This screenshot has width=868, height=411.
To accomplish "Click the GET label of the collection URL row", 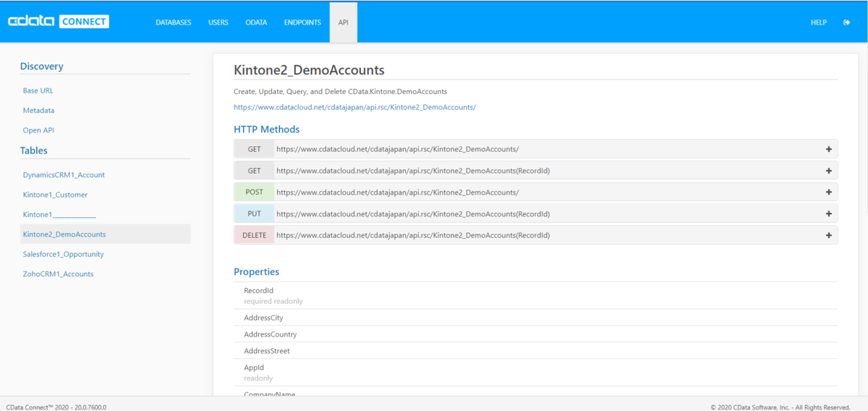I will tap(254, 149).
